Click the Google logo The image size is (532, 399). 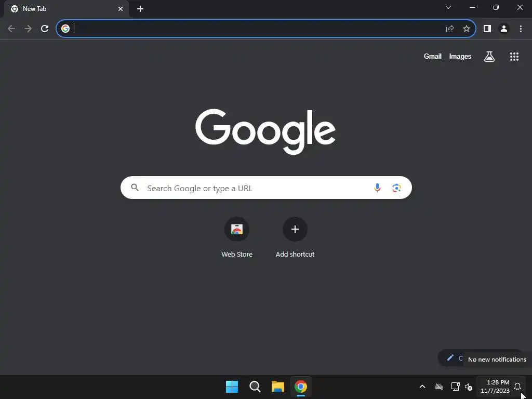pyautogui.click(x=265, y=131)
